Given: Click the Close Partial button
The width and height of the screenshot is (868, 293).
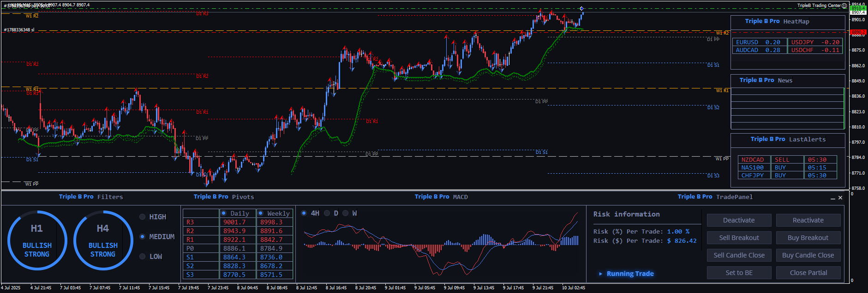Looking at the screenshot, I should pyautogui.click(x=808, y=273).
